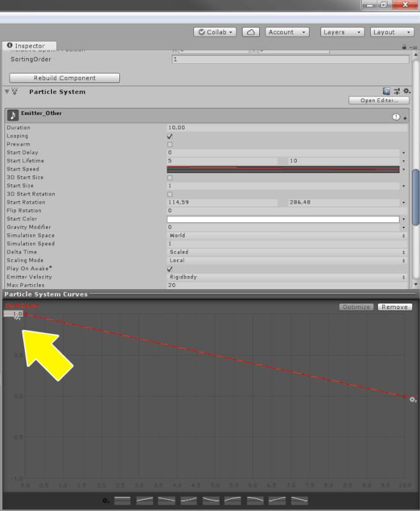
Task: Click the Inspector vertical scrollbar thumb
Action: click(416, 197)
